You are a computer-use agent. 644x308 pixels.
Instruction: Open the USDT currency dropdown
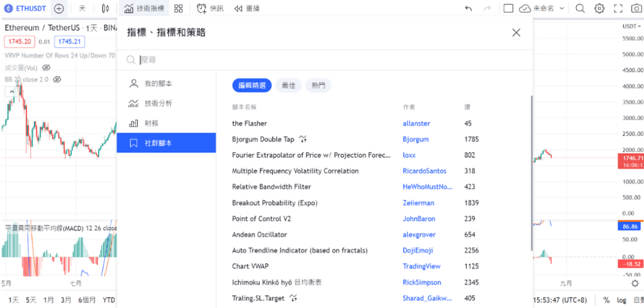point(630,26)
